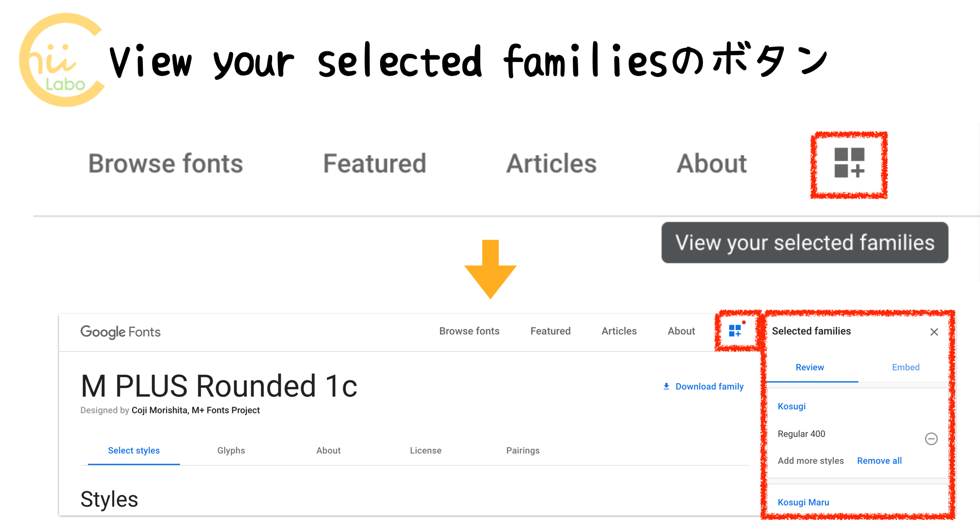Stay on the Review tab
980x531 pixels.
[809, 367]
